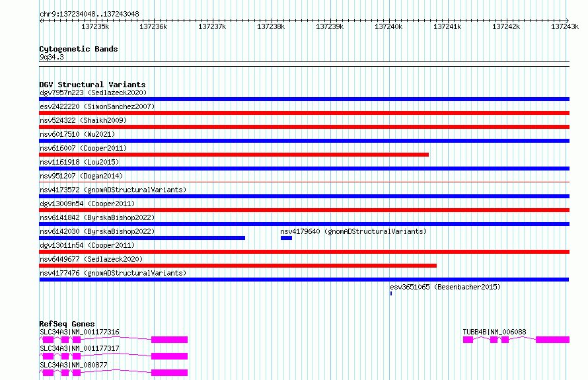The width and height of the screenshot is (588, 380).
Task: Click the red bar under esv2422220
Action: pyautogui.click(x=304, y=113)
